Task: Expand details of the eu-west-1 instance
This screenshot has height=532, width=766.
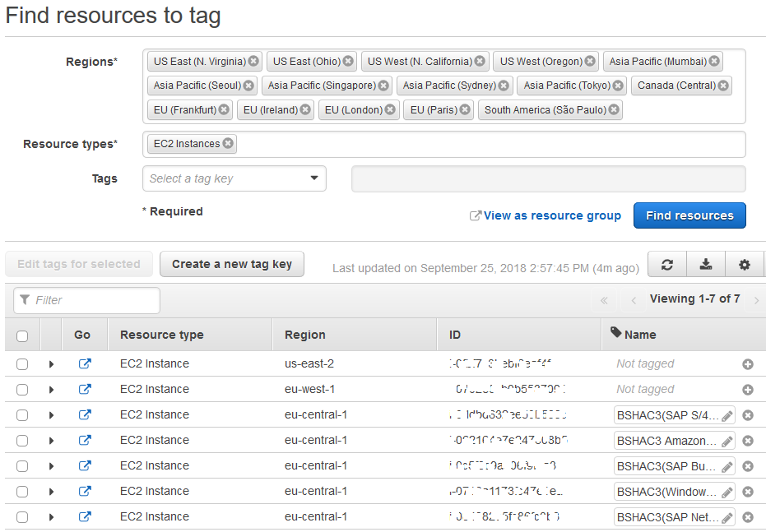Action: point(51,389)
